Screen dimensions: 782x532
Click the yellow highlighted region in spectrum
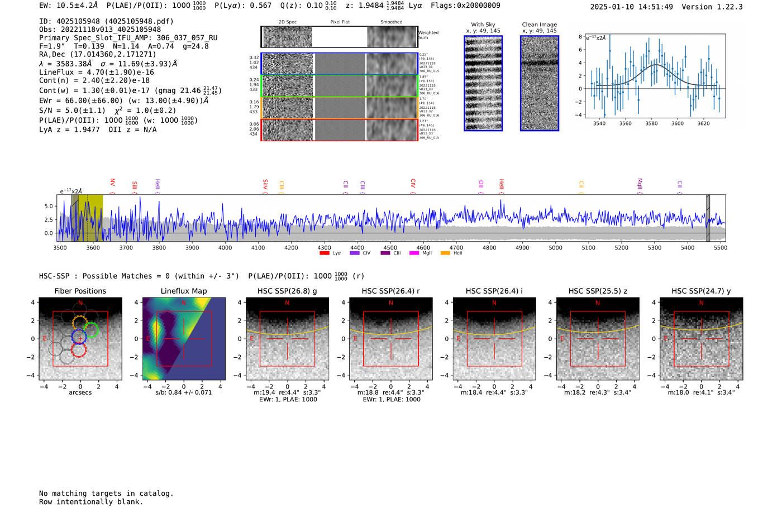pyautogui.click(x=90, y=218)
